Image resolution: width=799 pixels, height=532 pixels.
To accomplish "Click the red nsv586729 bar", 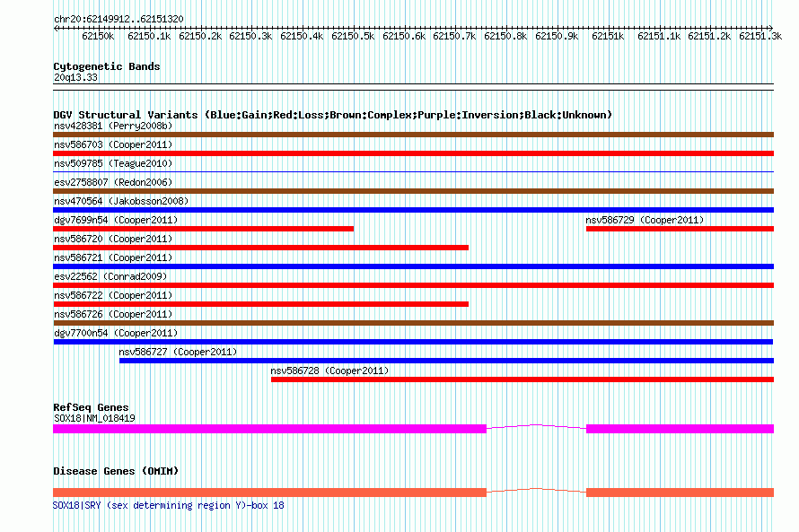I will (x=680, y=229).
